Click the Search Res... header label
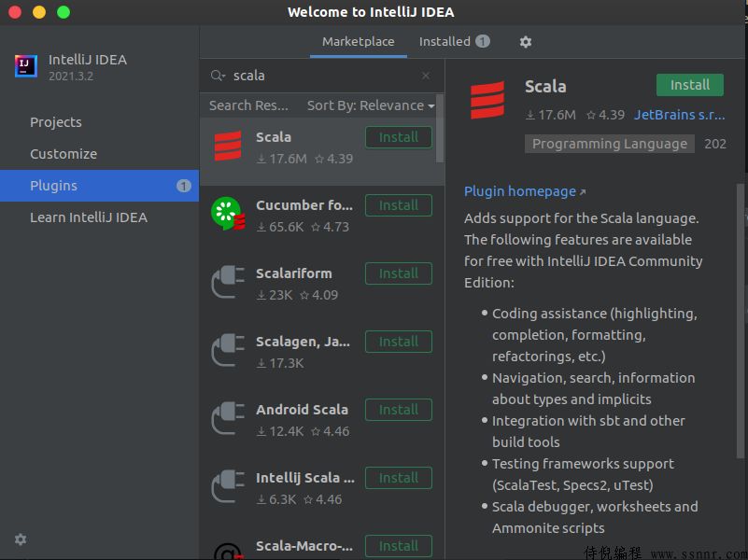 point(248,105)
